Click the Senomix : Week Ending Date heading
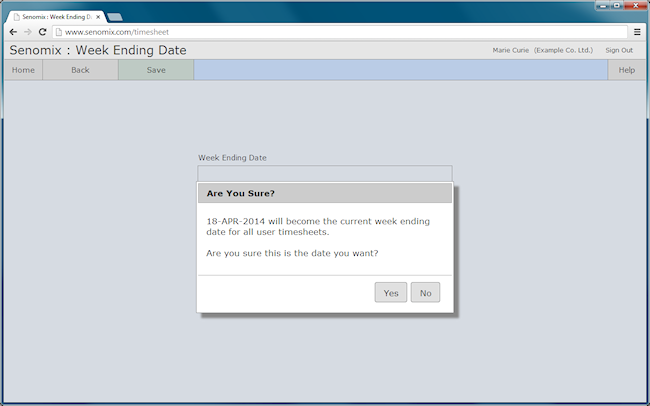This screenshot has height=406, width=650. 98,50
